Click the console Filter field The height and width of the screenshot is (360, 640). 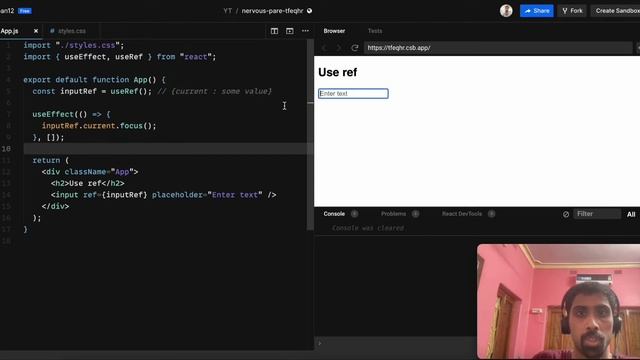597,214
